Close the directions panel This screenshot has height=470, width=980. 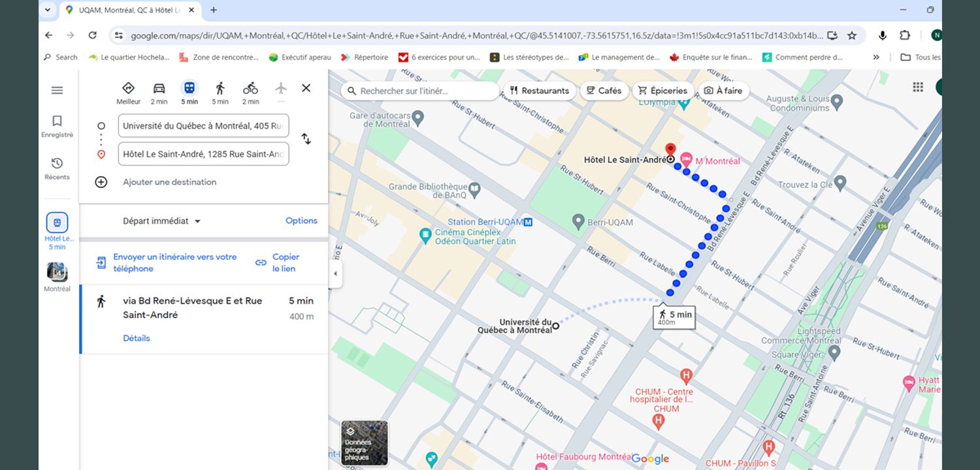pyautogui.click(x=306, y=88)
